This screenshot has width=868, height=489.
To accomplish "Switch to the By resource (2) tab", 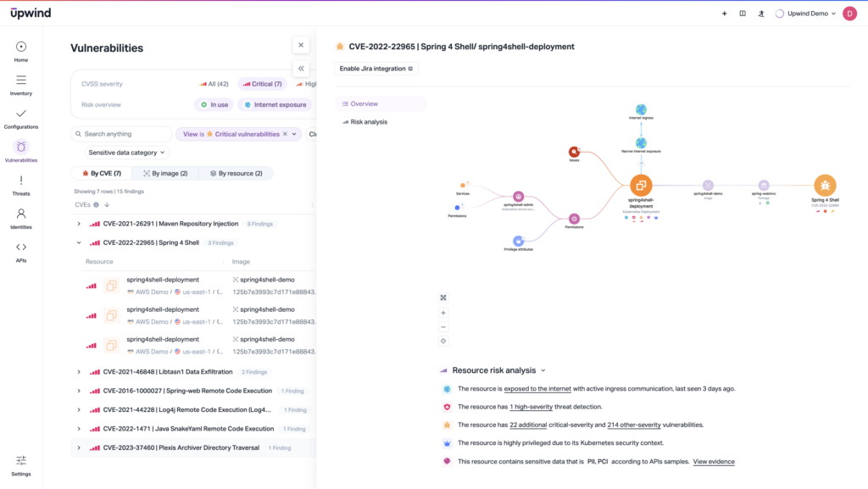I will coord(236,173).
